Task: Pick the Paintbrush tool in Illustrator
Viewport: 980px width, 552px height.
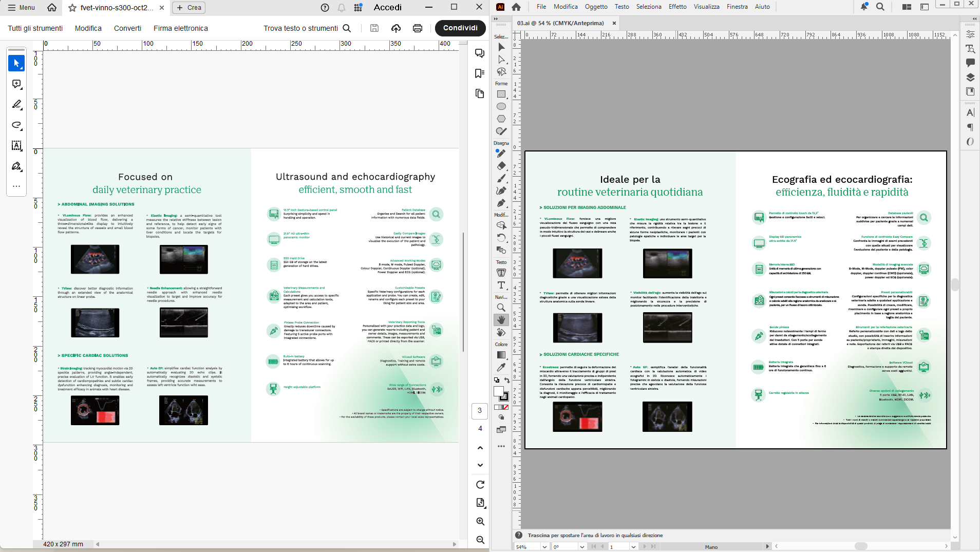Action: pyautogui.click(x=501, y=178)
